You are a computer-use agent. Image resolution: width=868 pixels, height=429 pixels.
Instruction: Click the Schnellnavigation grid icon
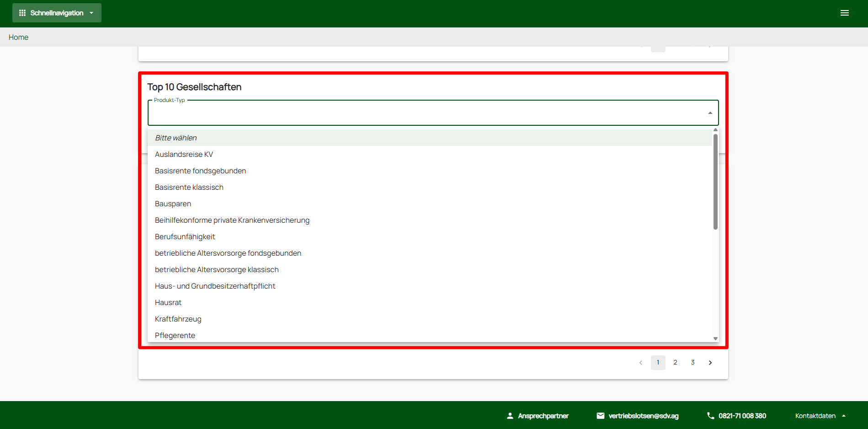[x=22, y=13]
